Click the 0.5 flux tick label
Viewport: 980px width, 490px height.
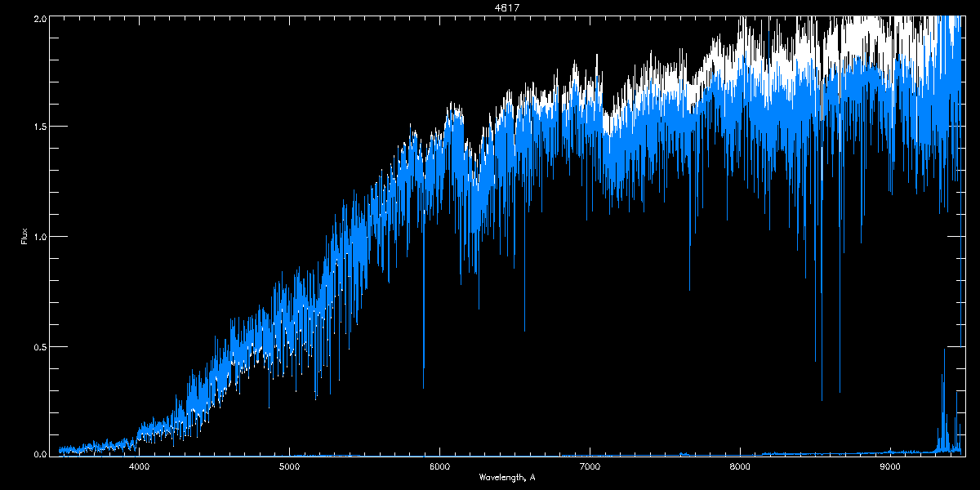pos(40,346)
